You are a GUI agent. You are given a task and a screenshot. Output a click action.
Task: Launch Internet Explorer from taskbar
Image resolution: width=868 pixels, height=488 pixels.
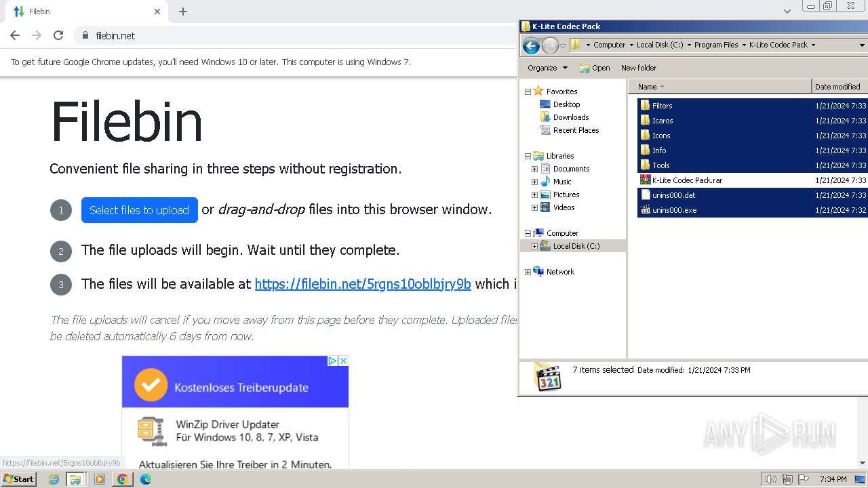point(54,479)
